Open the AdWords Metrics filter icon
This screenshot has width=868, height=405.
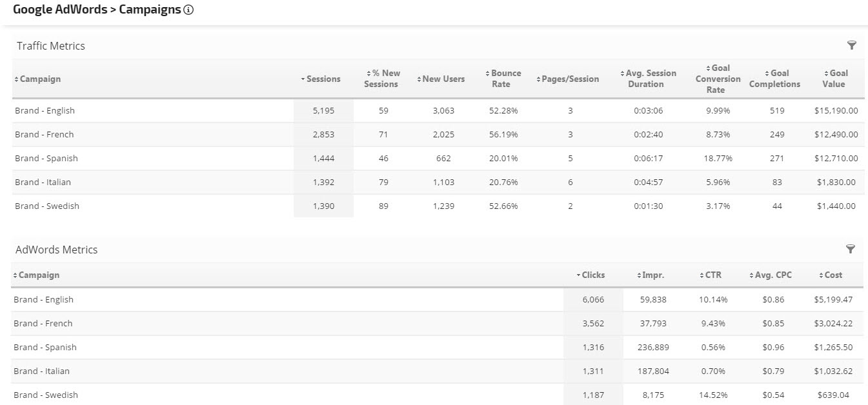pos(851,249)
